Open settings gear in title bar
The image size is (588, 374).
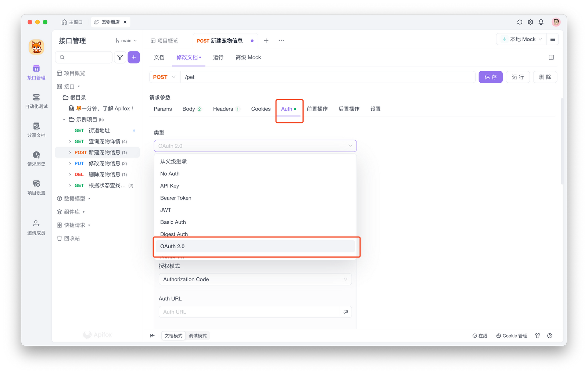530,22
